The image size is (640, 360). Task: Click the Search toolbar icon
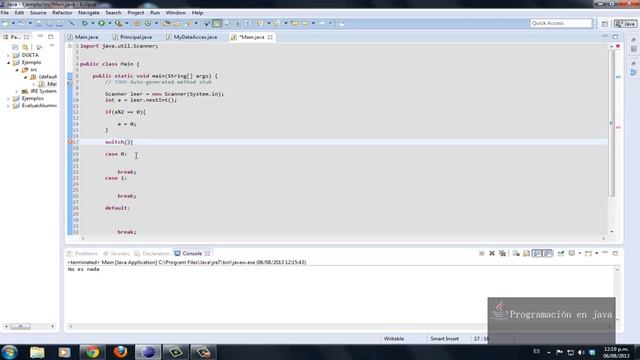(x=188, y=24)
